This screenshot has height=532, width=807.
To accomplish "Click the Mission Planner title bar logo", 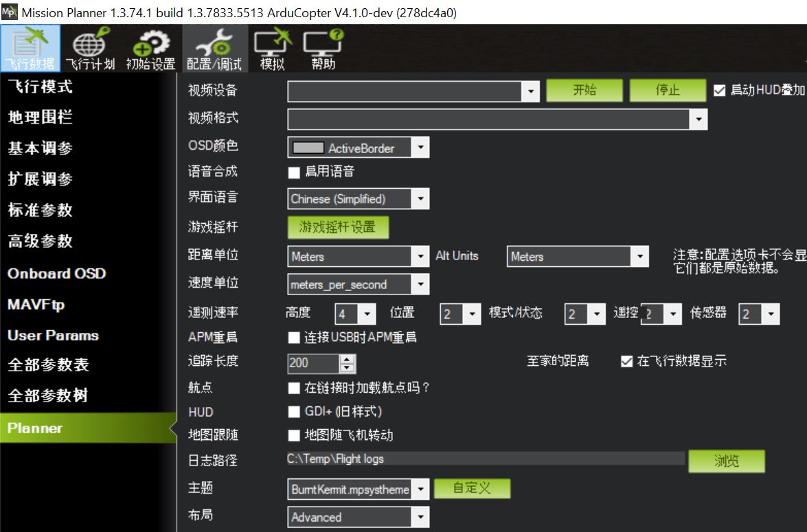I will click(9, 12).
